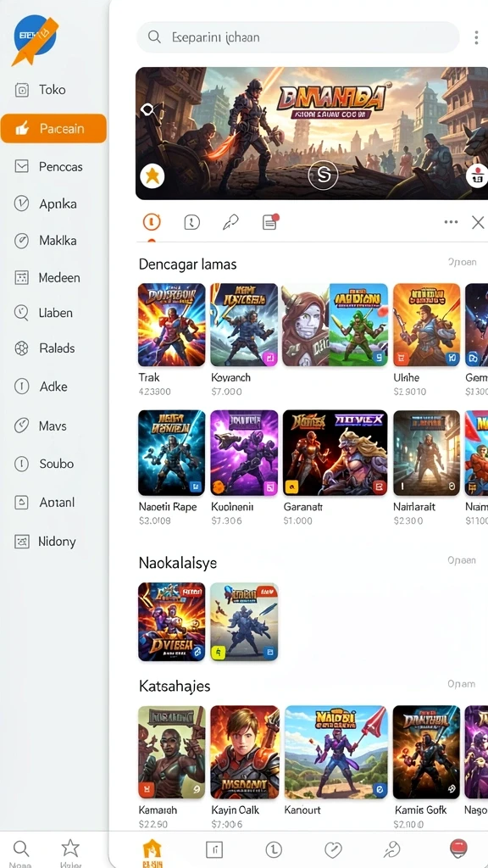Open the three-dot menu beside search bar
The height and width of the screenshot is (868, 488).
[x=476, y=37]
